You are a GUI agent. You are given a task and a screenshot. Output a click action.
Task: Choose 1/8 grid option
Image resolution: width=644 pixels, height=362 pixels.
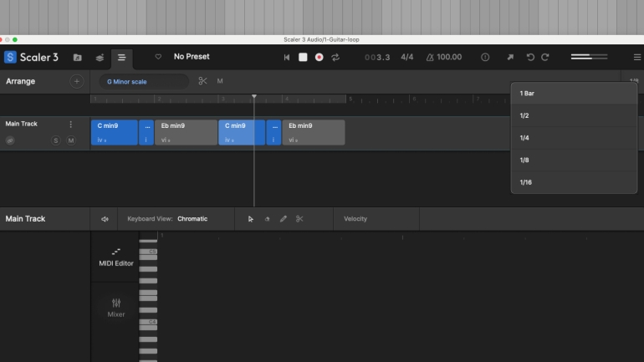click(x=574, y=160)
